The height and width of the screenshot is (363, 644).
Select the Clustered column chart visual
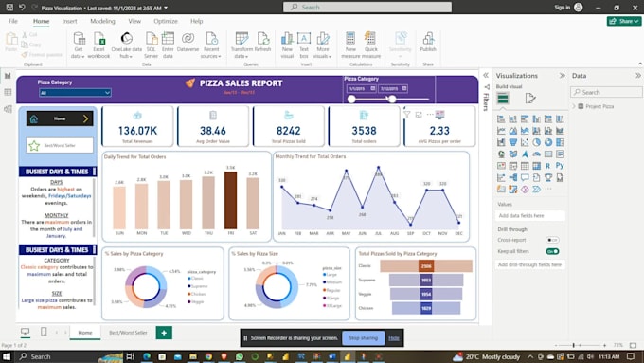tap(536, 119)
